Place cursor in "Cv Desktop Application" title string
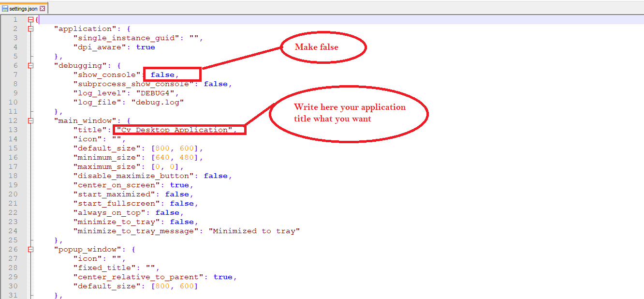This screenshot has height=299, width=644. (x=175, y=130)
